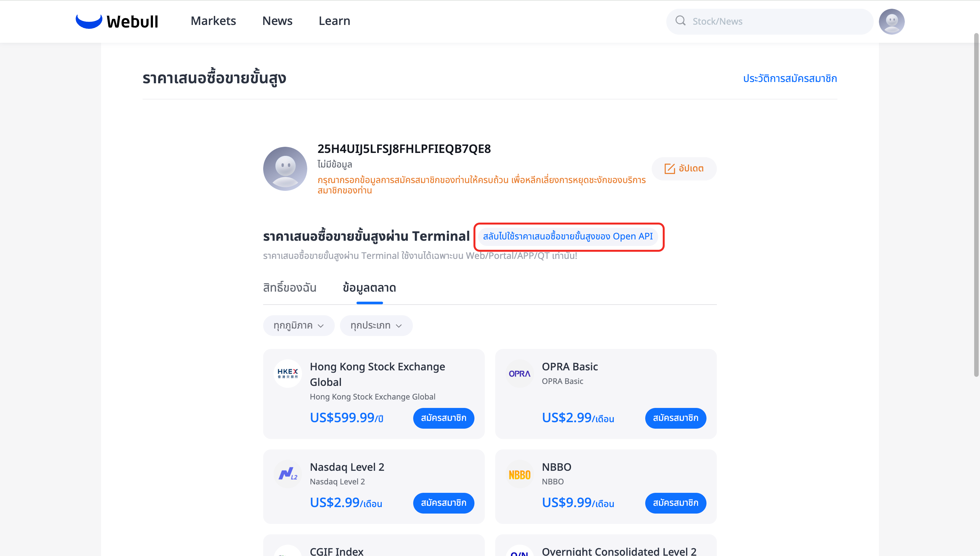Click the page vertical scrollbar
The height and width of the screenshot is (556, 980).
[976, 205]
